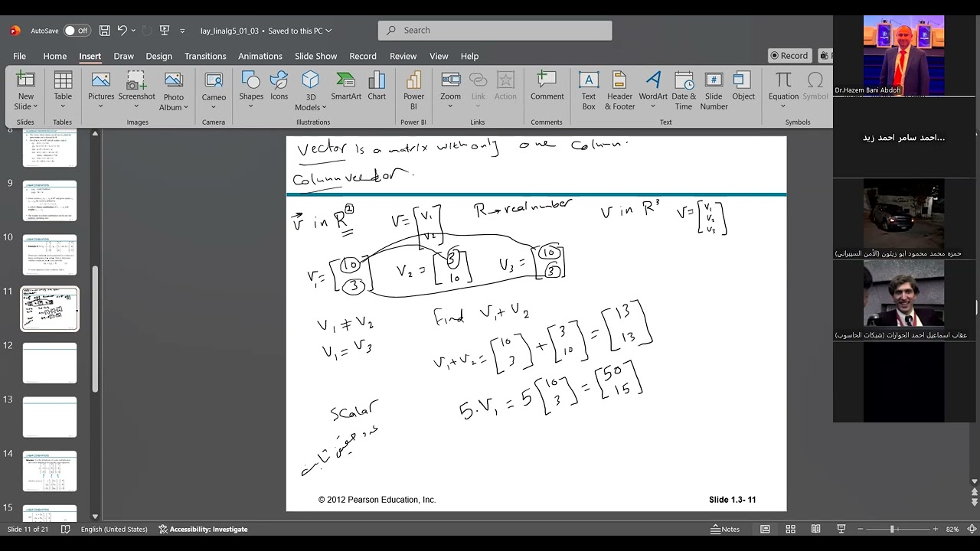
Task: Open Customize Quick Access Toolbar dropdown
Action: coord(182,31)
